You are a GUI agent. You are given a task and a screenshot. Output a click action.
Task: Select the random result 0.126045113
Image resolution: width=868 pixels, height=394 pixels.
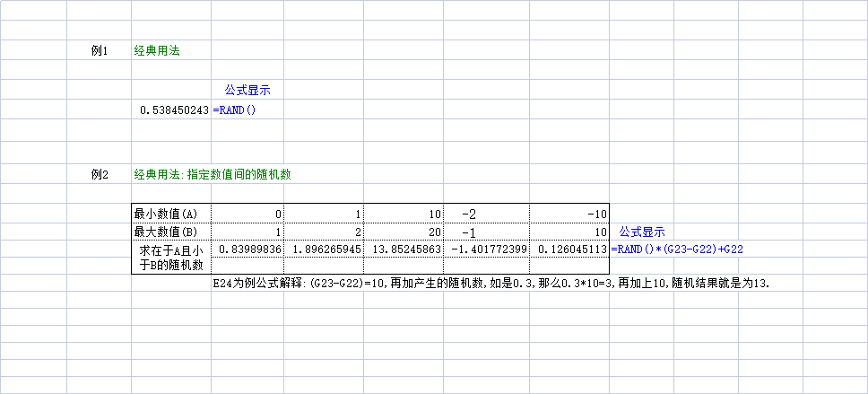(x=569, y=250)
